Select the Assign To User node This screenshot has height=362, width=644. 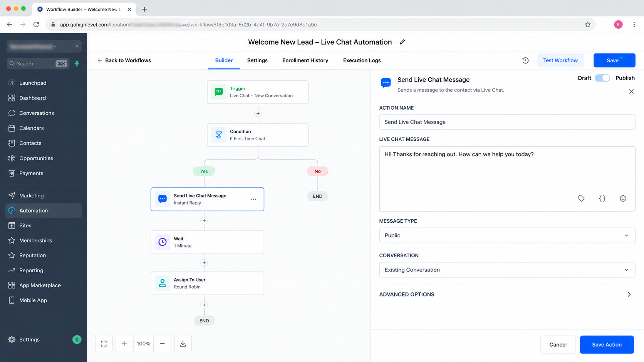click(x=207, y=284)
